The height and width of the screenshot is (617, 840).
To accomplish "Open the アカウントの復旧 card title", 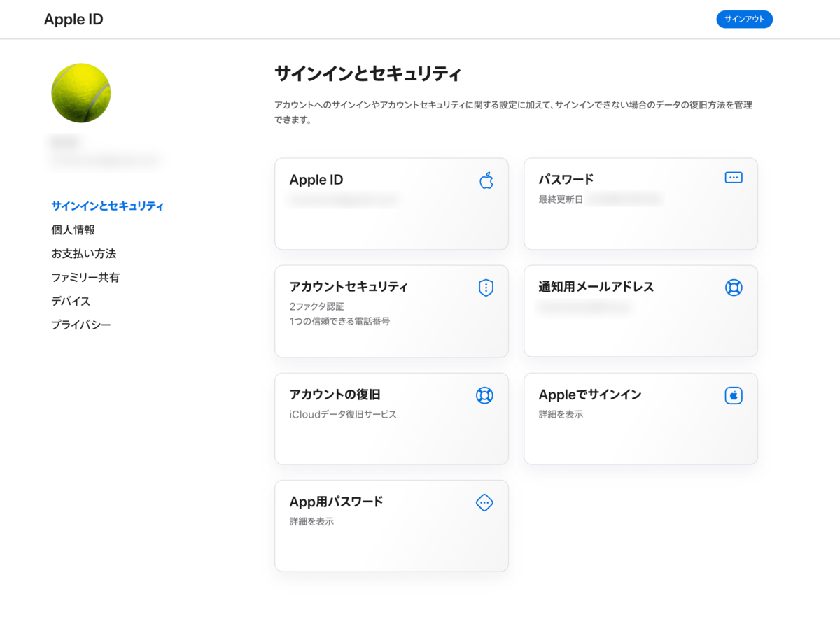I will (x=335, y=395).
